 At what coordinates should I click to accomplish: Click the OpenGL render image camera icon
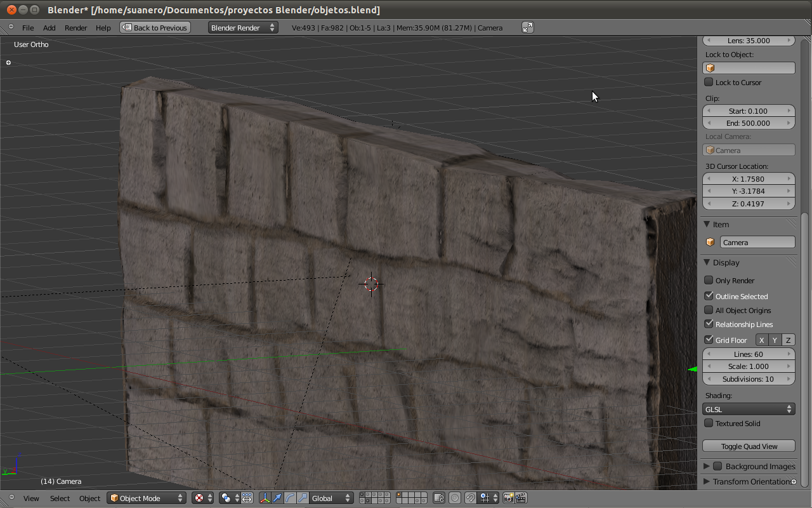click(x=508, y=498)
